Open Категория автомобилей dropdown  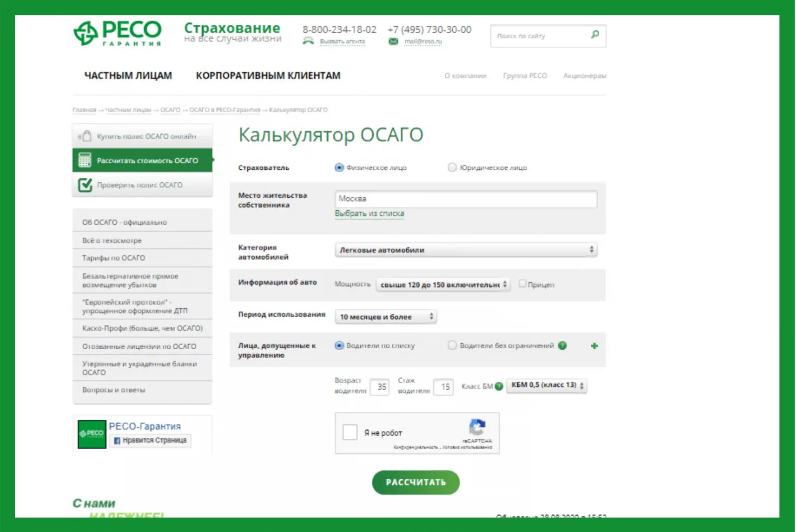pos(466,250)
